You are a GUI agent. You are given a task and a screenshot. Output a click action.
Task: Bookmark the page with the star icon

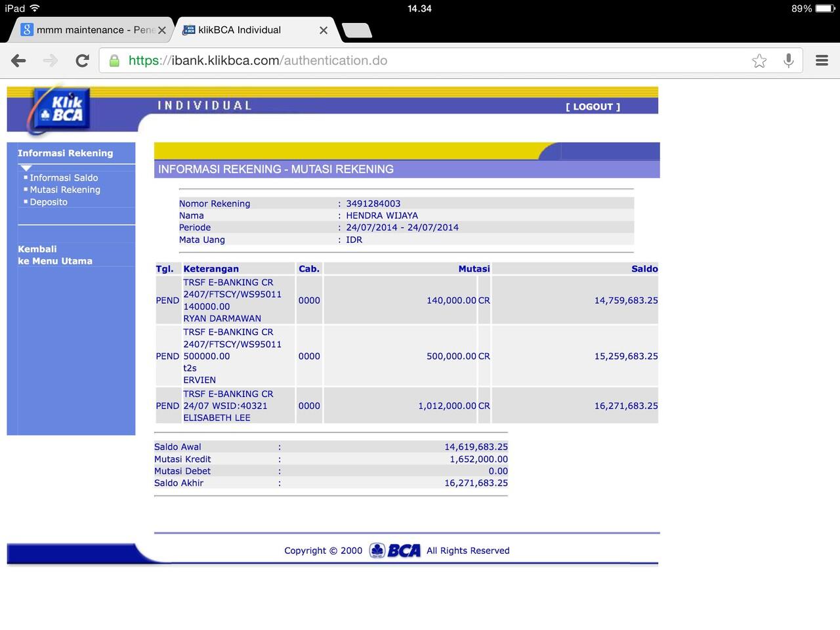[759, 61]
